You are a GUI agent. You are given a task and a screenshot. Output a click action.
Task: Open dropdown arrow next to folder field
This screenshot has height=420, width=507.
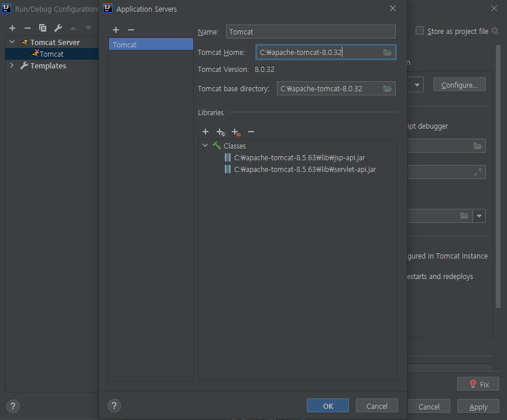[479, 216]
